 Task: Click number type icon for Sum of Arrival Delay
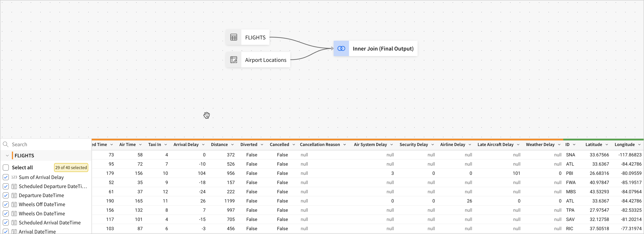coord(14,177)
